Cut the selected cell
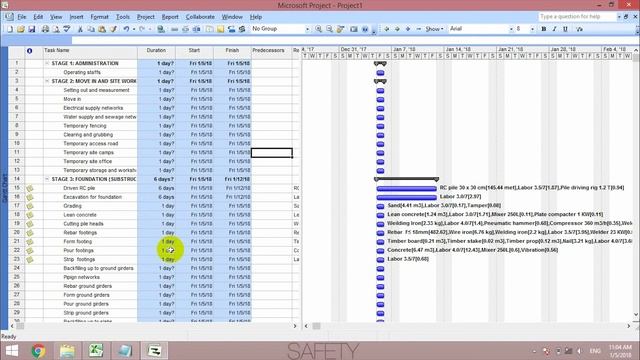 pos(80,29)
